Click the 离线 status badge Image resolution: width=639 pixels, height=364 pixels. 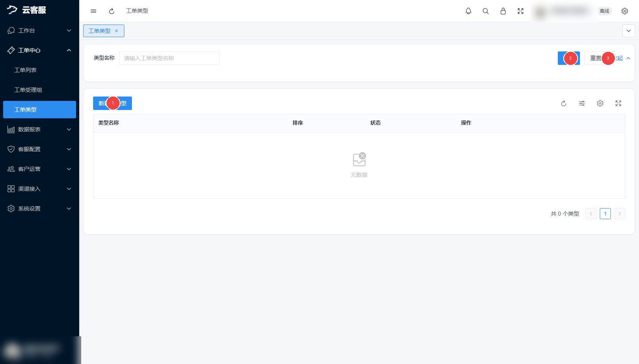(605, 11)
